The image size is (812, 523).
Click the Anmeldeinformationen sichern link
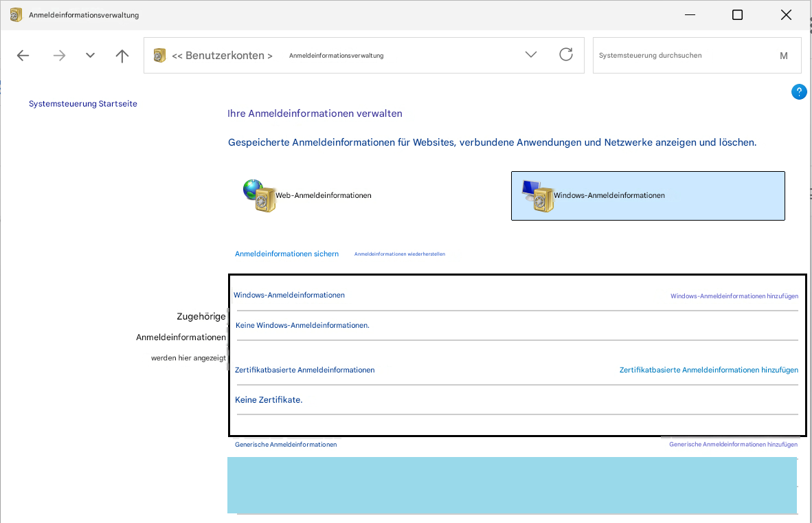286,254
